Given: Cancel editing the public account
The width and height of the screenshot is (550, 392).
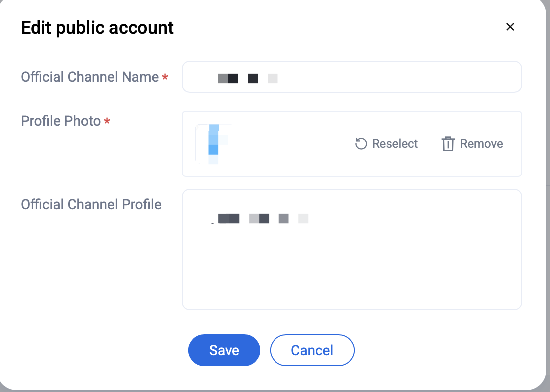Looking at the screenshot, I should click(312, 350).
